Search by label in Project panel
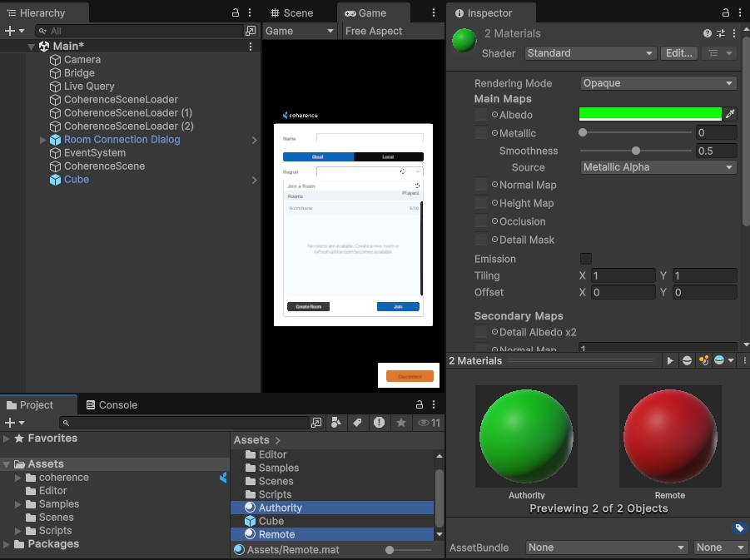The height and width of the screenshot is (560, 750). click(x=357, y=423)
